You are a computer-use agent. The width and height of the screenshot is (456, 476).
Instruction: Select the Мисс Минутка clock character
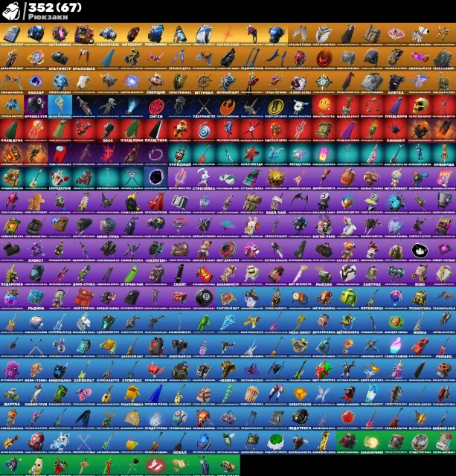pos(324,106)
